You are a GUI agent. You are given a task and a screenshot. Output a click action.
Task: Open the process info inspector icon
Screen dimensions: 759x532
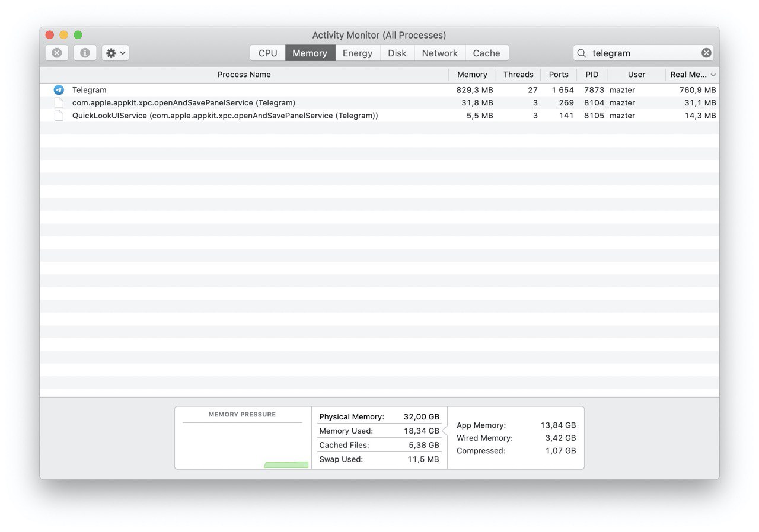85,53
